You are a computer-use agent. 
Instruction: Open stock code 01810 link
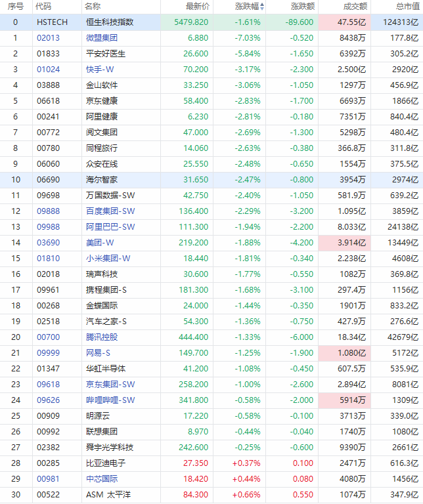[x=48, y=259]
